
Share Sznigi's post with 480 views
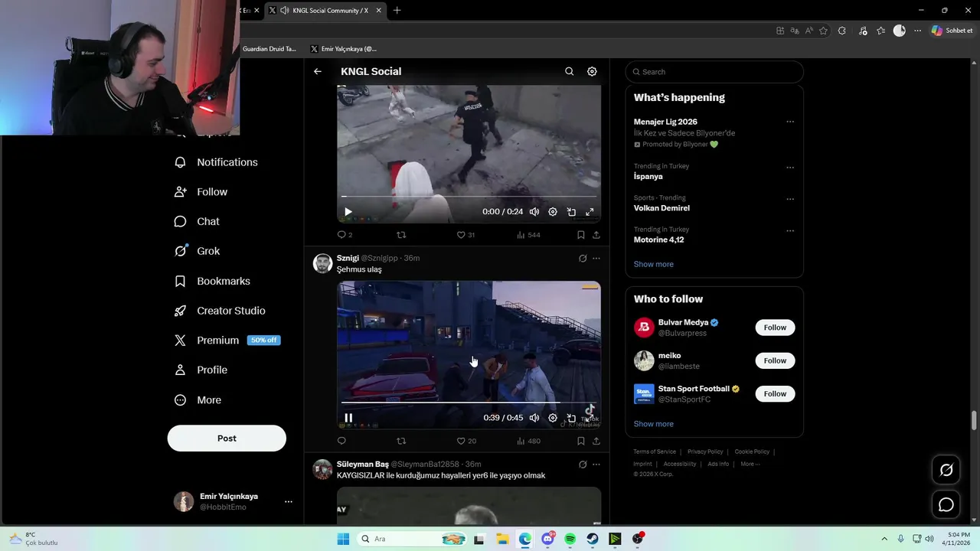pos(596,441)
